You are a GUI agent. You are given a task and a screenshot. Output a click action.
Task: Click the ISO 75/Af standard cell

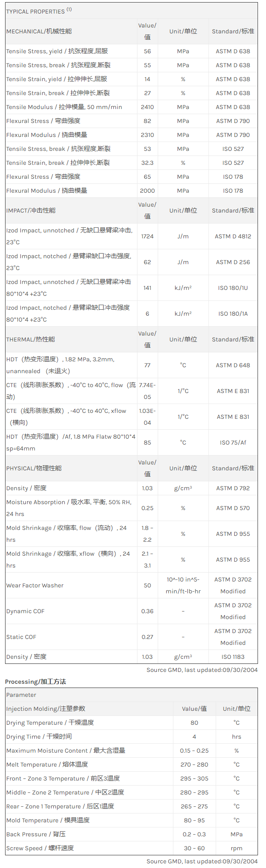[233, 442]
